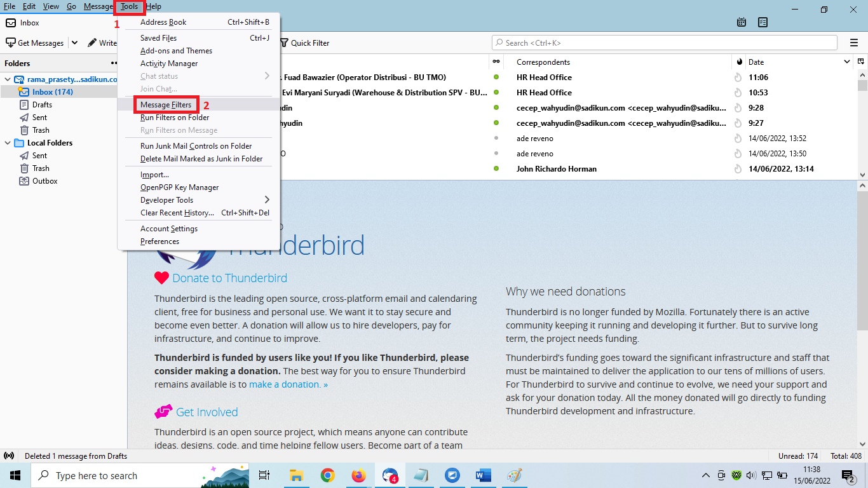Toggle read status of 11:06 message
Viewport: 868px width, 488px height.
496,77
